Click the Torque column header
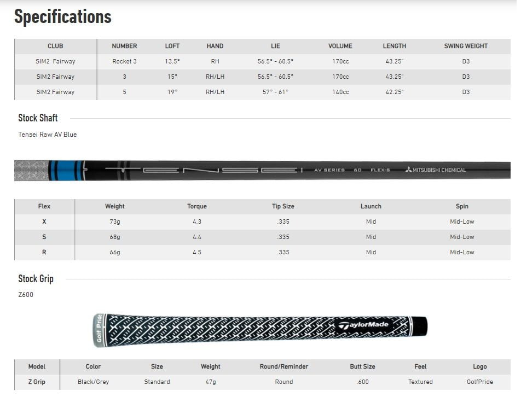The height and width of the screenshot is (420, 521). 196,206
